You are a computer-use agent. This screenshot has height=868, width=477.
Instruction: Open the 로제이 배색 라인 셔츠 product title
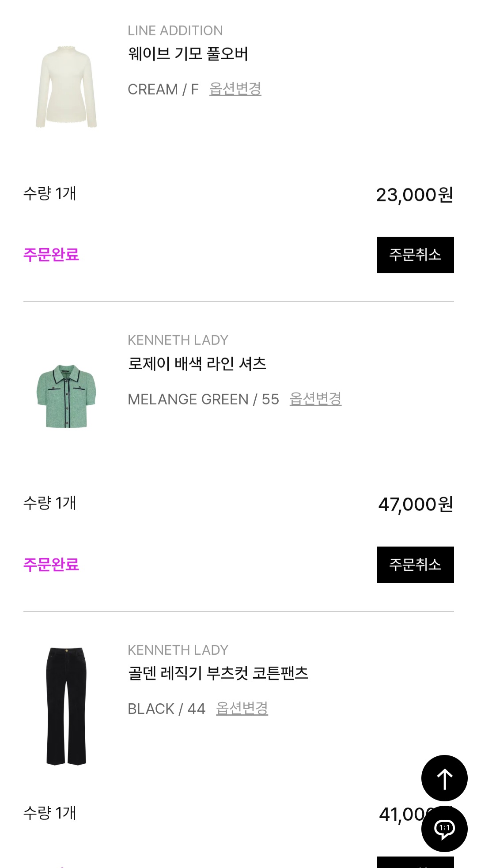(x=197, y=364)
